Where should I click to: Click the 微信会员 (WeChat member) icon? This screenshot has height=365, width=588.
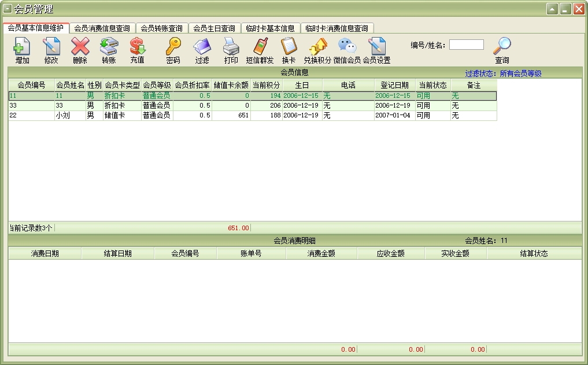(x=347, y=49)
